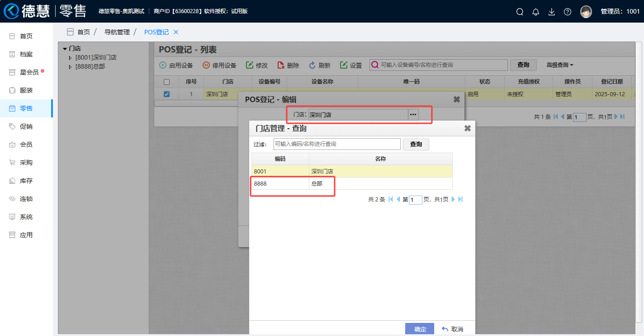This screenshot has width=644, height=336.
Task: Click the 停用设备 disable device button
Action: point(219,65)
